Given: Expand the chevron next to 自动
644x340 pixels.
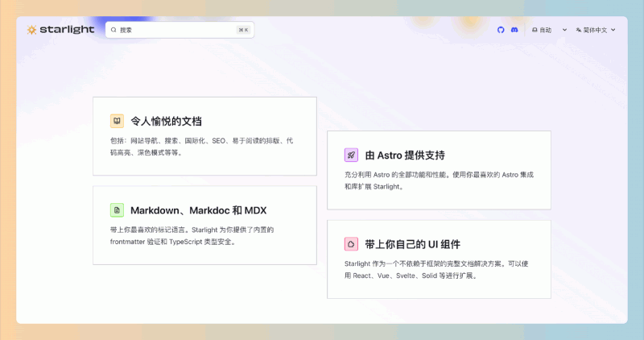Looking at the screenshot, I should tap(564, 30).
